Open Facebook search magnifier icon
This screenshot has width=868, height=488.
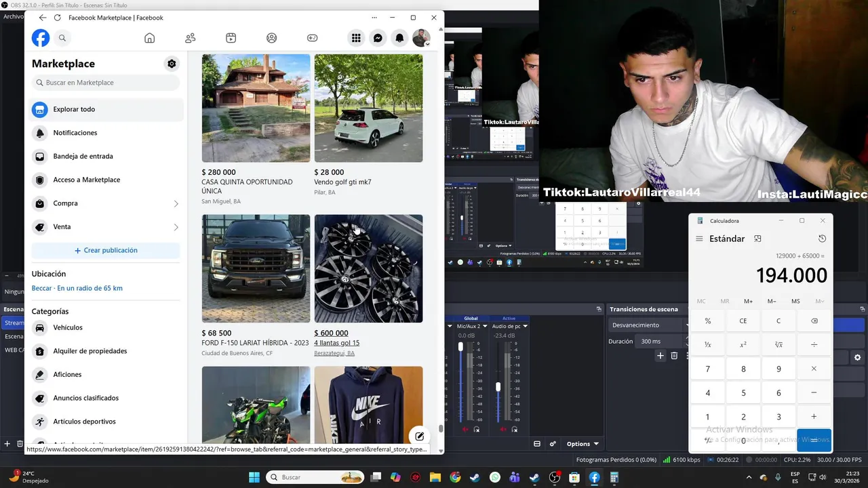pyautogui.click(x=62, y=38)
